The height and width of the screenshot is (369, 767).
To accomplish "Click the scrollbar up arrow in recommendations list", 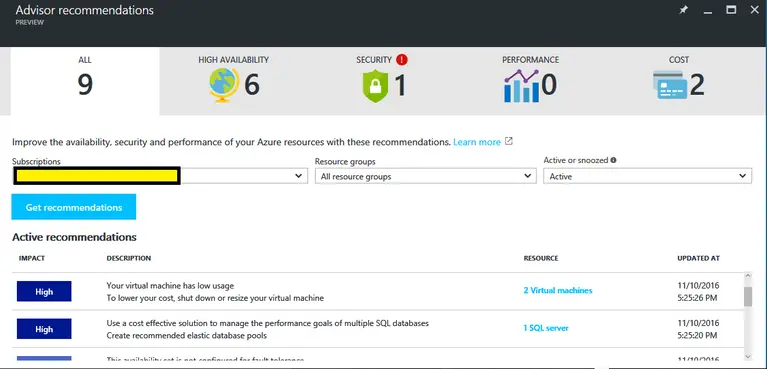I will [x=748, y=277].
